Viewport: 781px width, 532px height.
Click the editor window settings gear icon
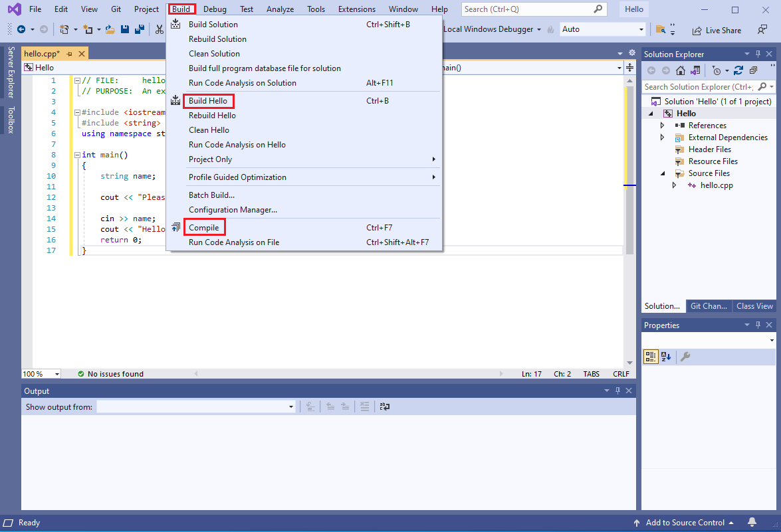(632, 52)
